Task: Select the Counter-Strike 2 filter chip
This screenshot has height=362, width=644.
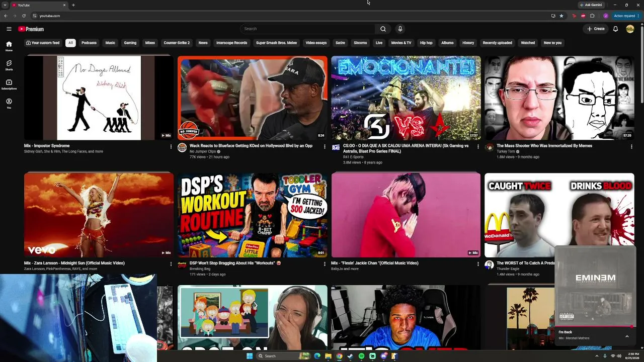Action: coord(177,43)
